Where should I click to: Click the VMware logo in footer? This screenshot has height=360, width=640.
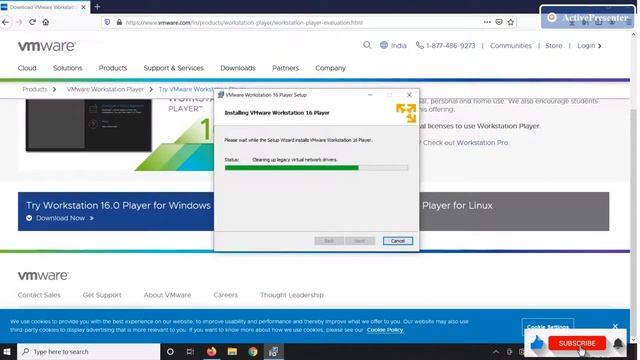(43, 276)
